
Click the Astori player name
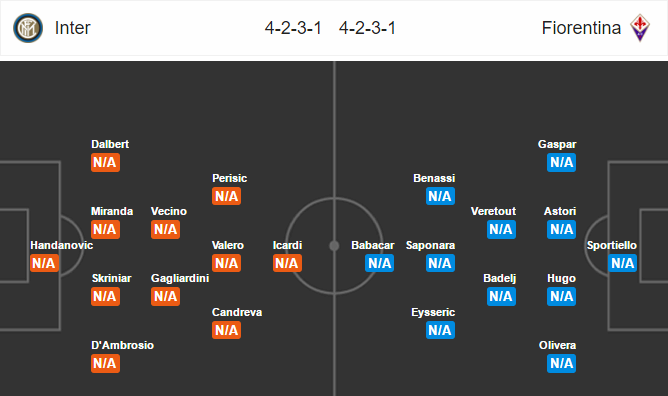[560, 211]
